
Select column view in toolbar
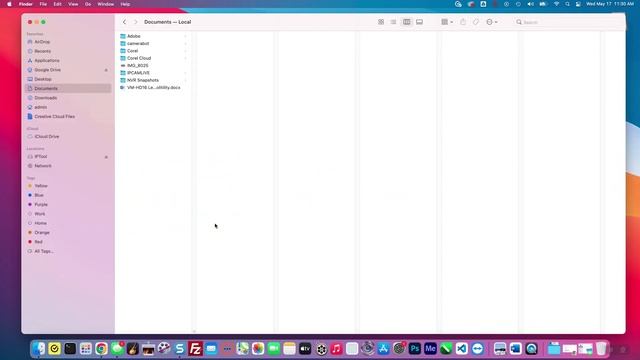pos(407,22)
